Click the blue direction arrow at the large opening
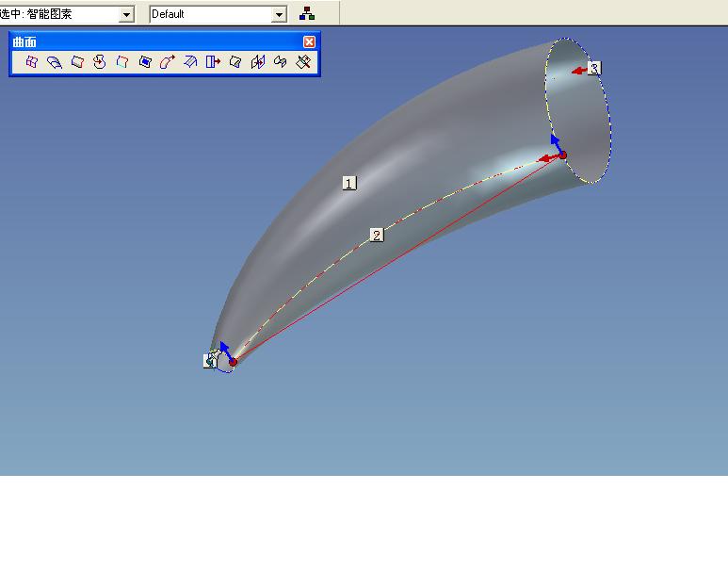 [x=557, y=142]
